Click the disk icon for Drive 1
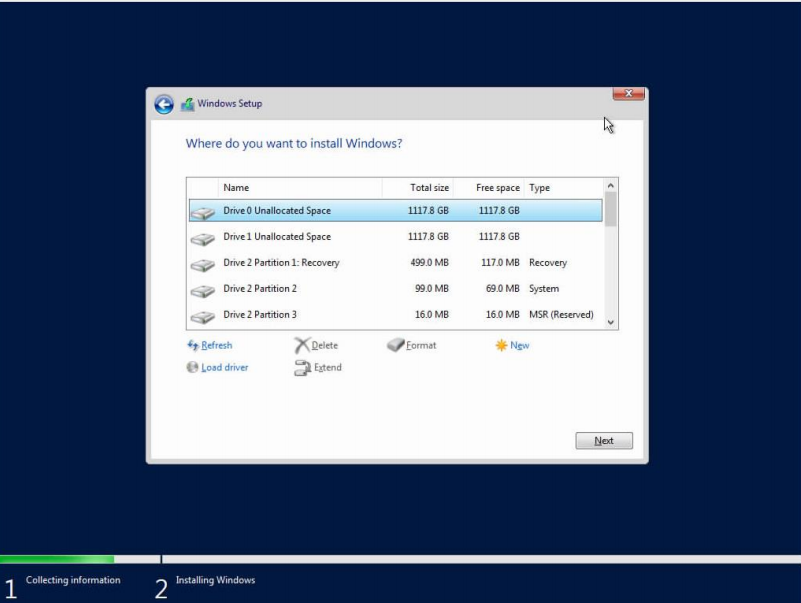This screenshot has width=801, height=603. [x=203, y=239]
